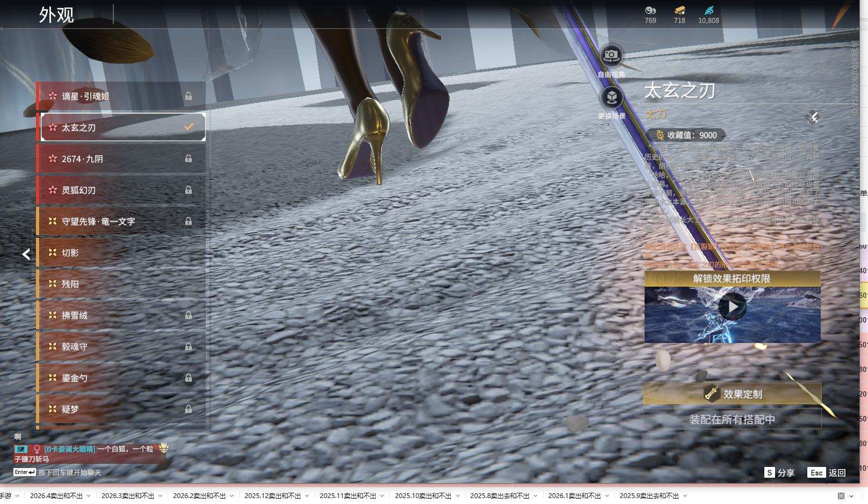Select the 切影 weapon skin

tap(121, 253)
